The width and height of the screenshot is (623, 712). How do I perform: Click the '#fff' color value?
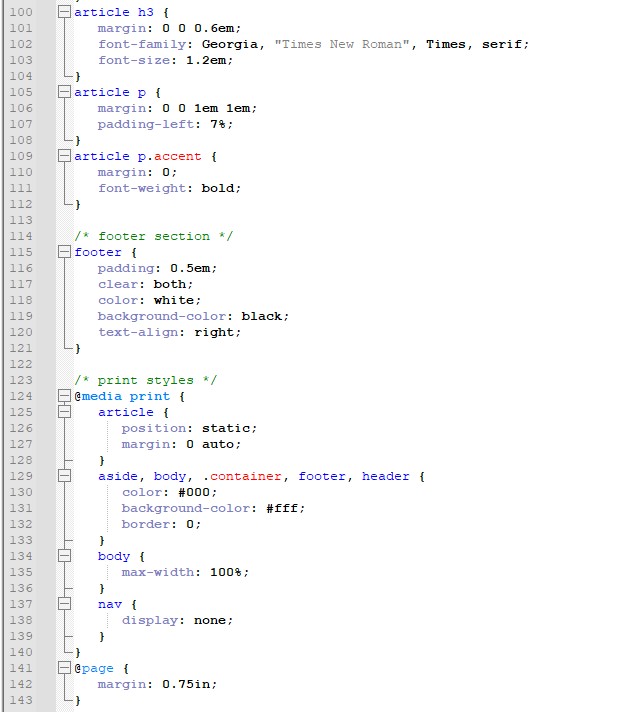point(282,508)
